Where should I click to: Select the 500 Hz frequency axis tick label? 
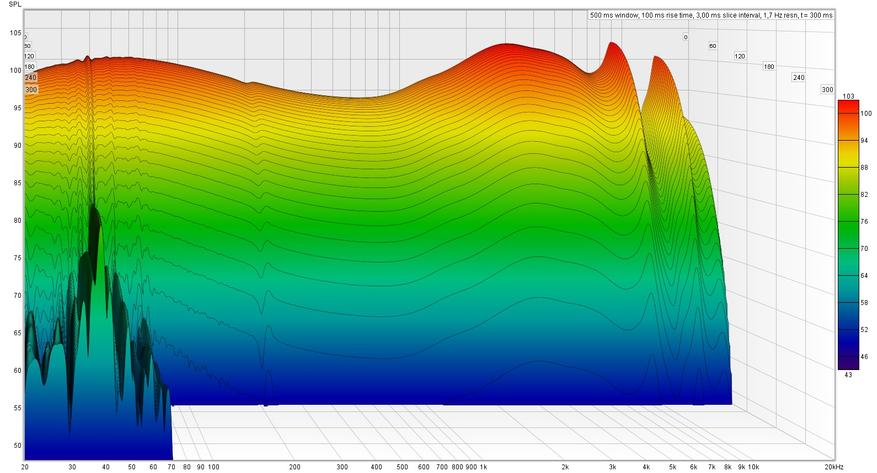402,467
